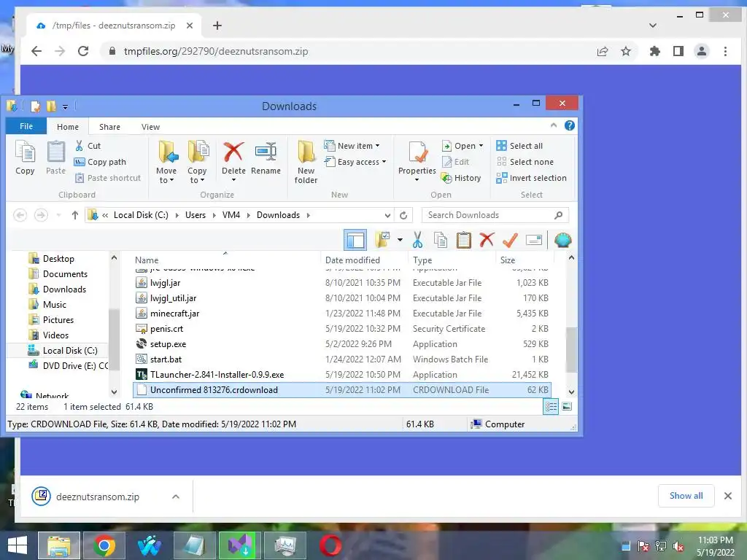The width and height of the screenshot is (747, 560).
Task: Select the setup.exe file
Action: (x=341, y=344)
